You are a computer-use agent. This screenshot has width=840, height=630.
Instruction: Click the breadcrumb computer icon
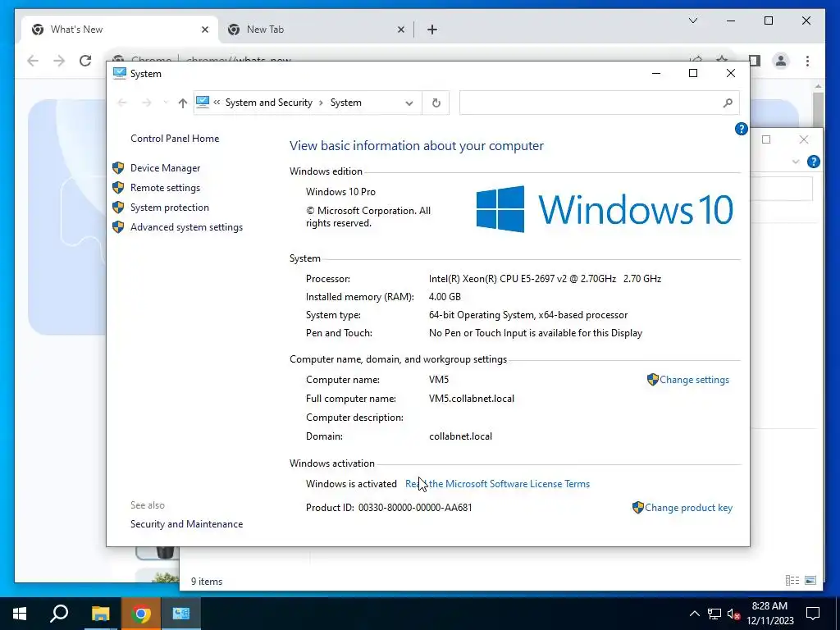pos(203,102)
